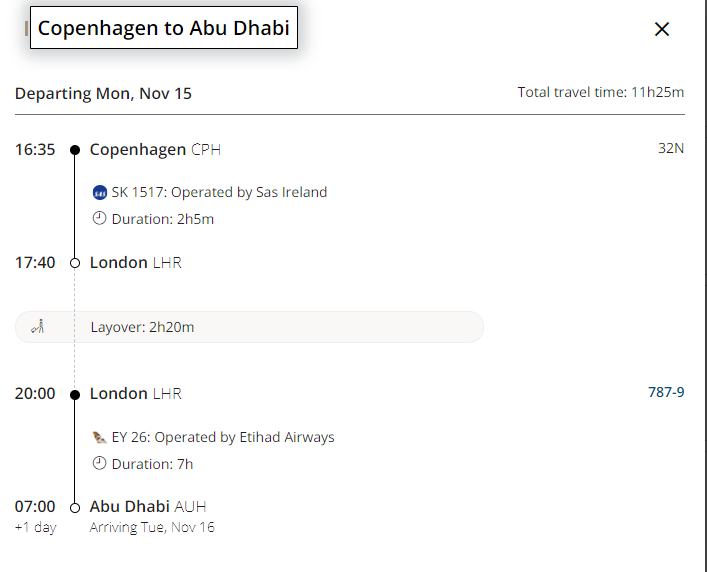
Task: Click the walking person layover icon
Action: pyautogui.click(x=39, y=326)
